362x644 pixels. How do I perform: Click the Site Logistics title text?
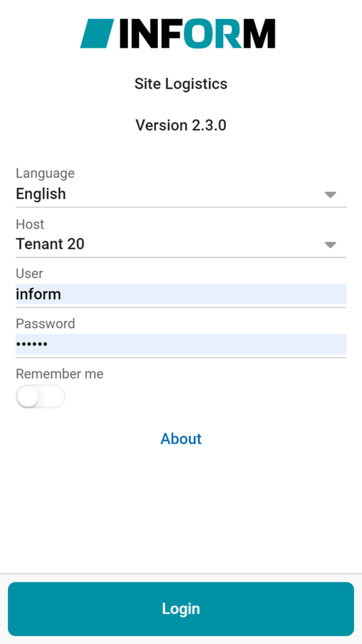(x=181, y=84)
